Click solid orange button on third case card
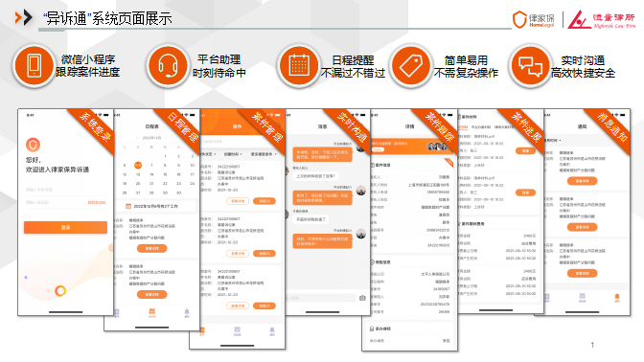Image resolution: width=644 pixels, height=362 pixels. click(x=264, y=305)
